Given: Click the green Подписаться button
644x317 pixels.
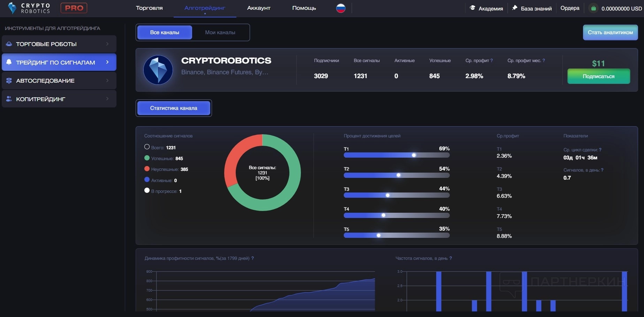Looking at the screenshot, I should click(x=599, y=76).
